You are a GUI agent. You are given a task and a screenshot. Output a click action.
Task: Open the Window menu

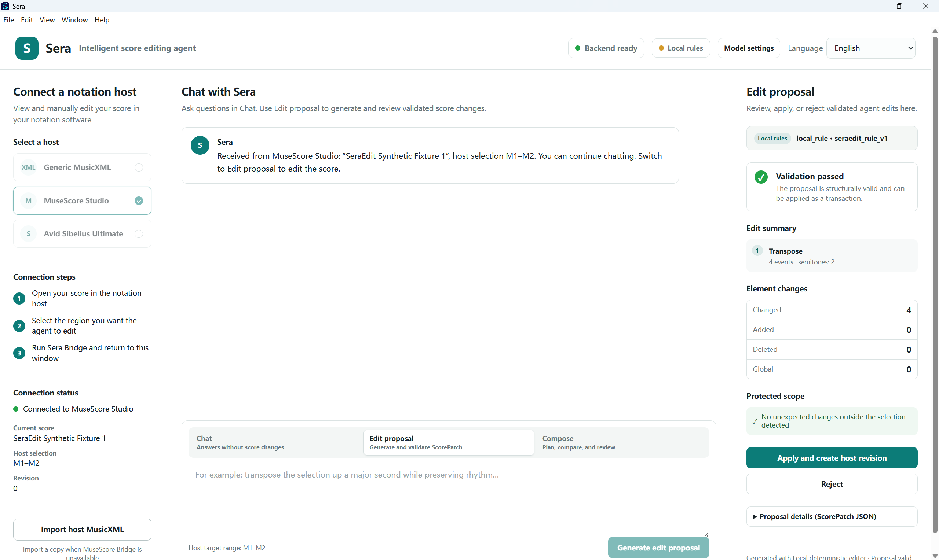click(x=75, y=20)
